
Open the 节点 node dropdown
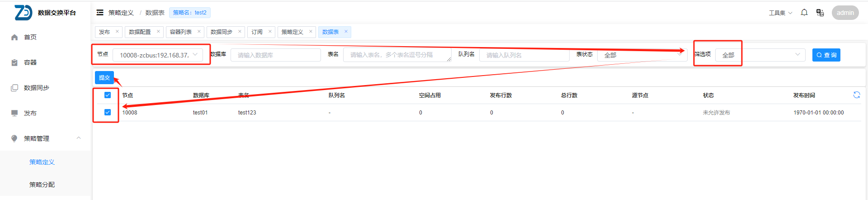[x=157, y=55]
